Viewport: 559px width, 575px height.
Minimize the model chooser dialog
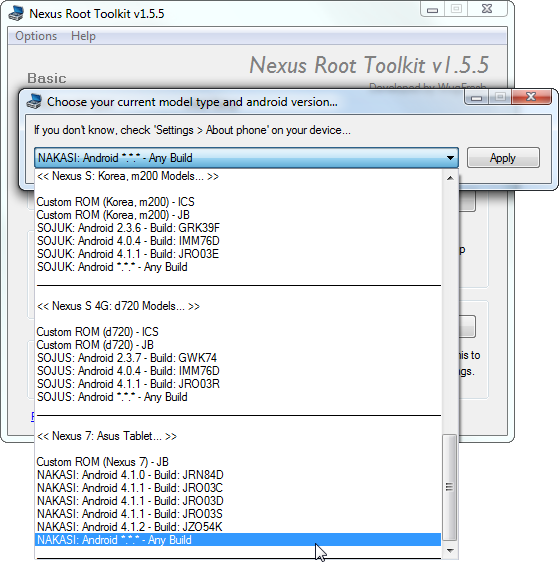pyautogui.click(x=476, y=97)
